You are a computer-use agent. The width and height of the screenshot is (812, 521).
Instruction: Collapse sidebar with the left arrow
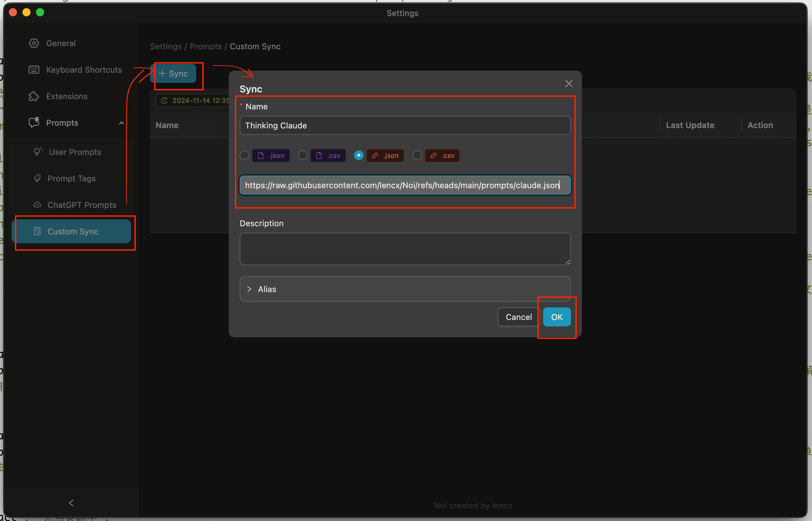point(71,503)
